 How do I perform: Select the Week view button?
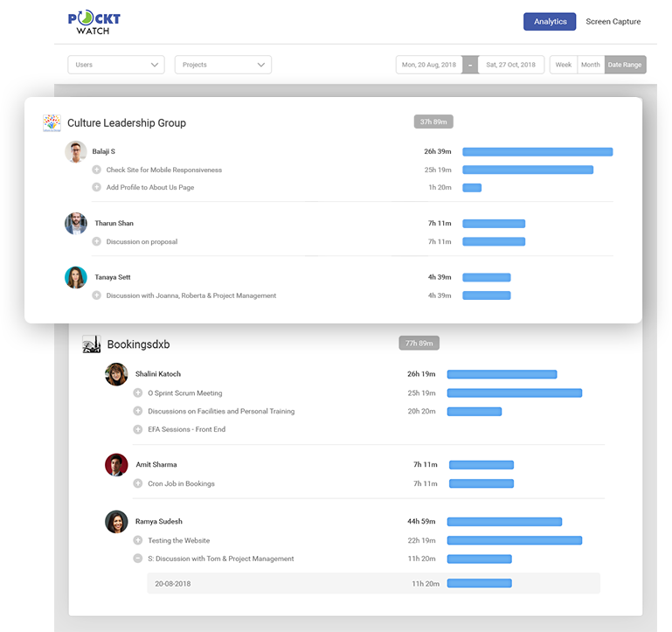coord(564,65)
